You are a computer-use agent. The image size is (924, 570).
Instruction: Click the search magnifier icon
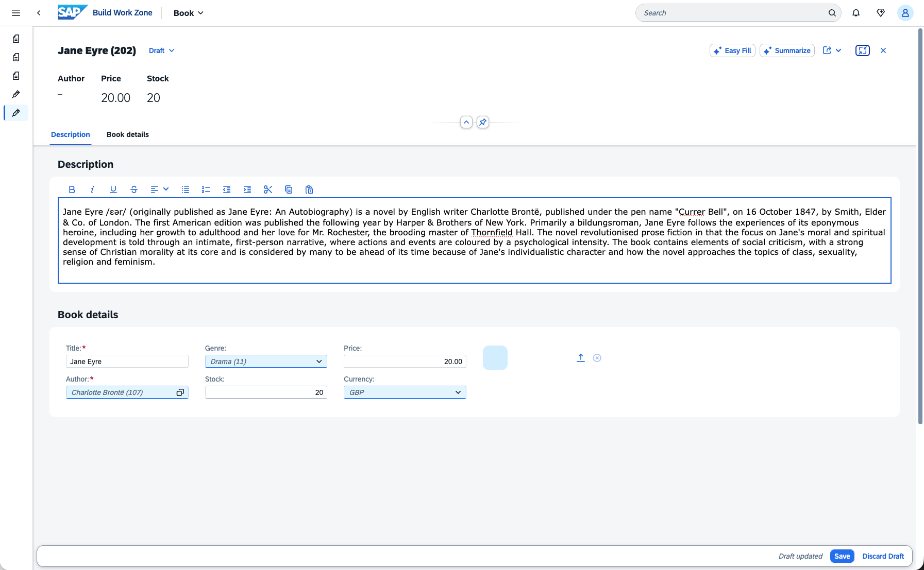[832, 13]
